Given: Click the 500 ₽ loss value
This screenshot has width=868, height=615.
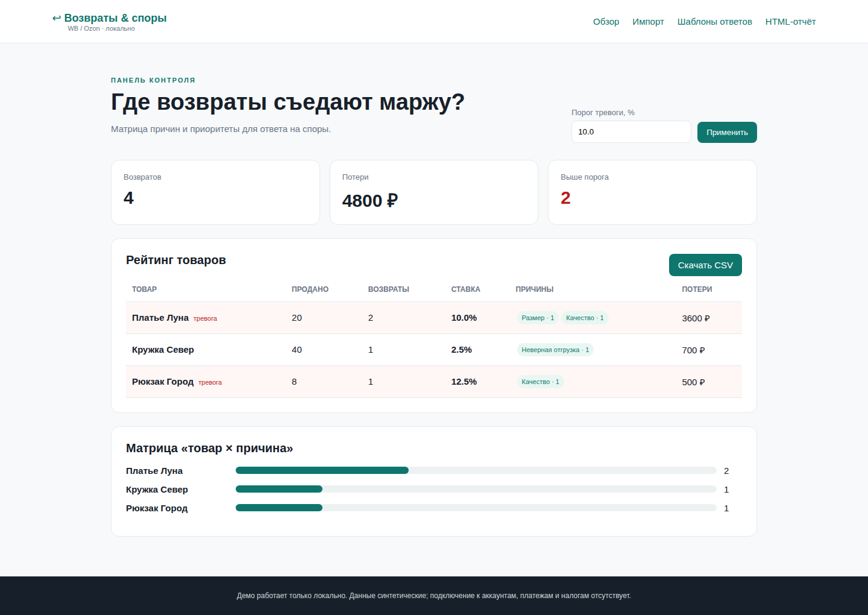Looking at the screenshot, I should [693, 382].
